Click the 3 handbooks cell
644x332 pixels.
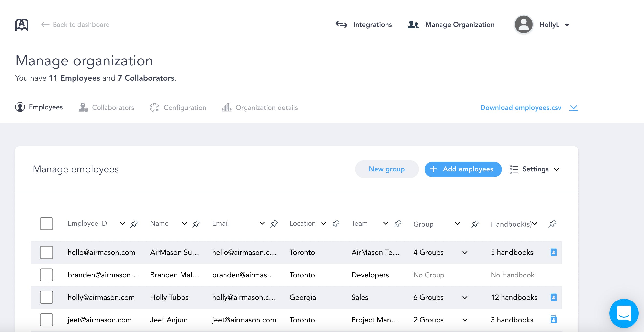click(512, 320)
